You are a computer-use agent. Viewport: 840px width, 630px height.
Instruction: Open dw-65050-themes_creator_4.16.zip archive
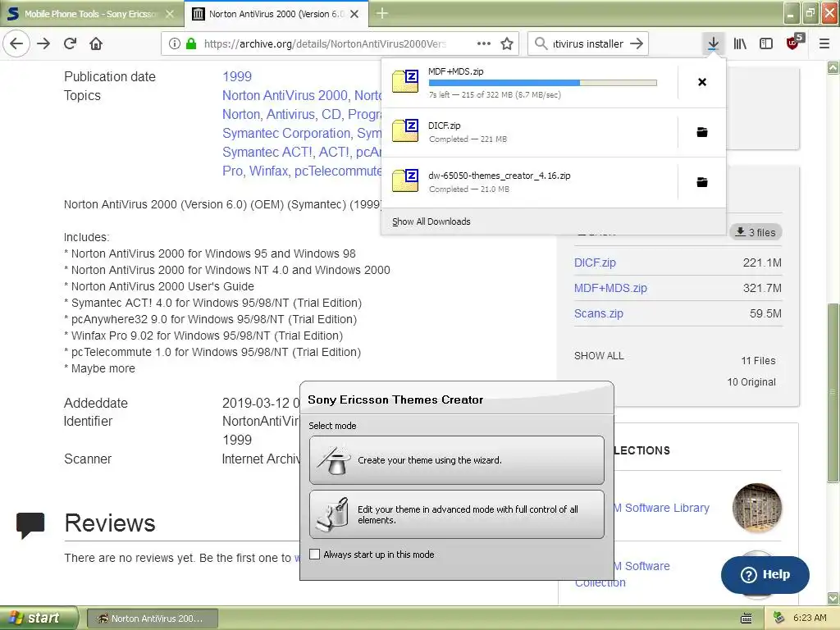[x=529, y=182]
